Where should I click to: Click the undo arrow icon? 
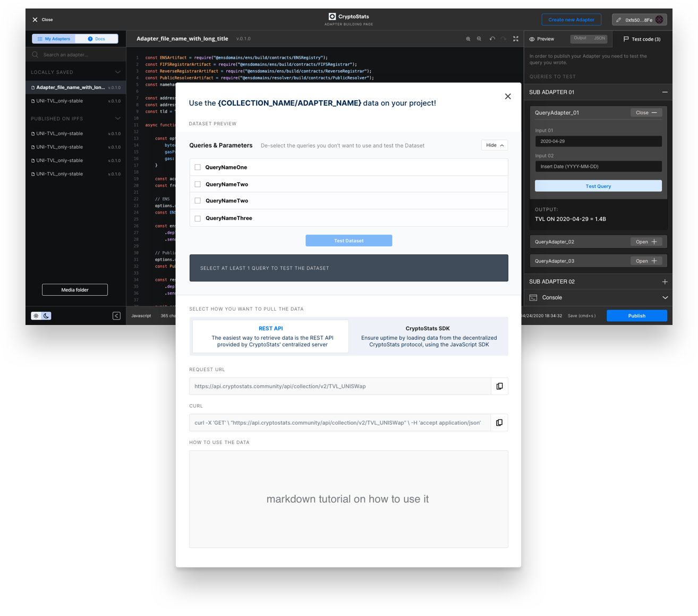(x=492, y=39)
